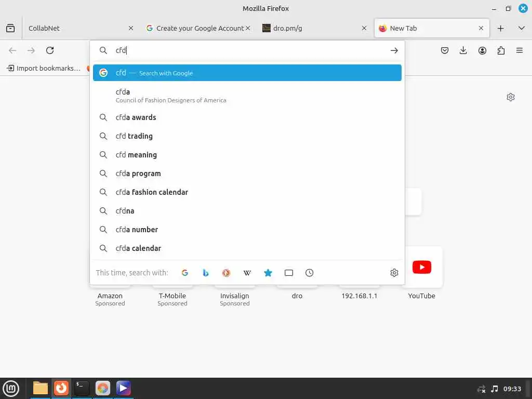Search in Bookmarks star icon
This screenshot has width=532, height=399.
tap(268, 273)
